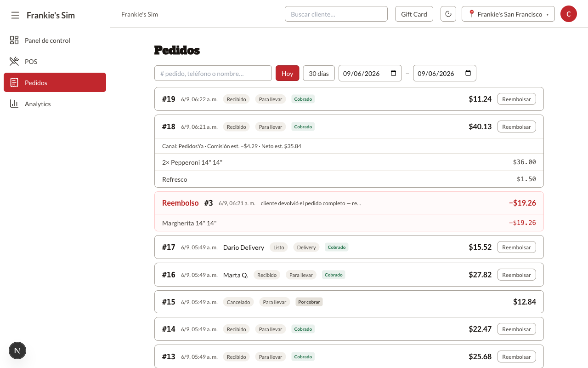Open calendar picker on end date
Viewport: 588px width, 368px height.
coord(468,73)
